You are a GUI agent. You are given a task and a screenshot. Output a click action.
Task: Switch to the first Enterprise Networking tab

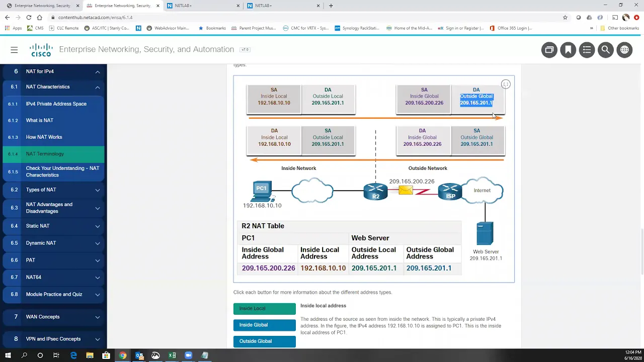pos(42,6)
